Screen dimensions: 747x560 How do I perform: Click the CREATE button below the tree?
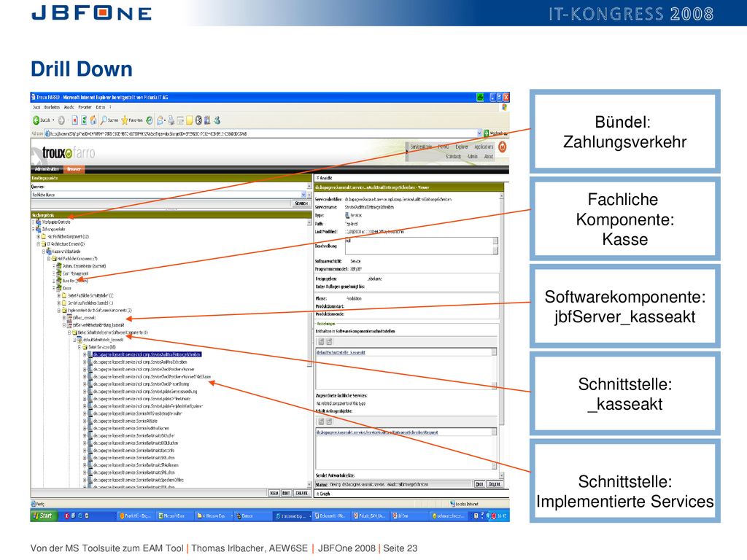pyautogui.click(x=301, y=494)
